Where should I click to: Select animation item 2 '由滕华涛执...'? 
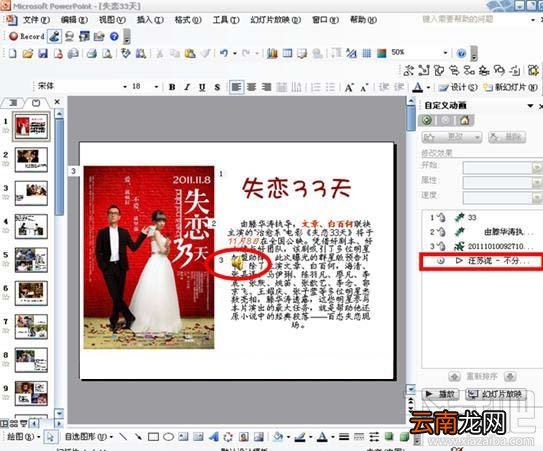[x=481, y=232]
